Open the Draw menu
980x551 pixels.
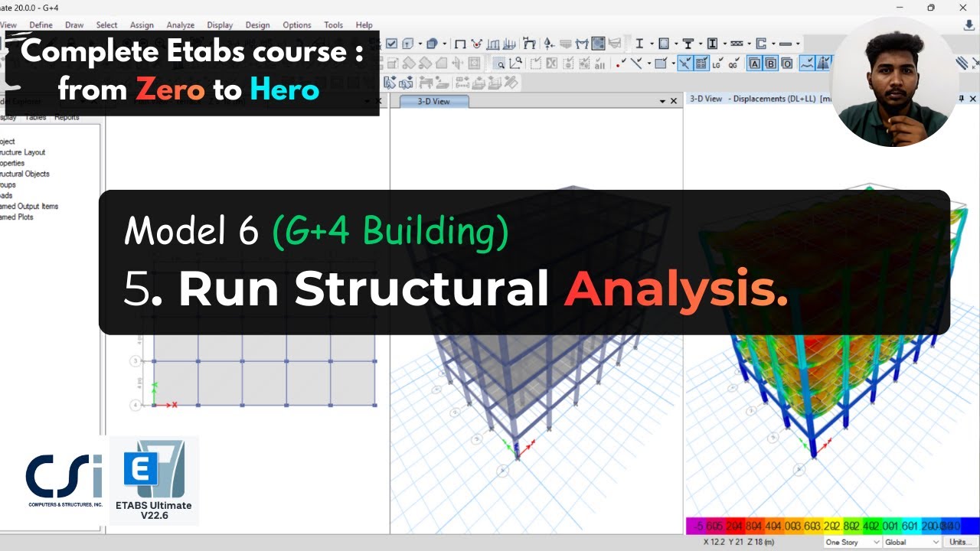[x=74, y=25]
